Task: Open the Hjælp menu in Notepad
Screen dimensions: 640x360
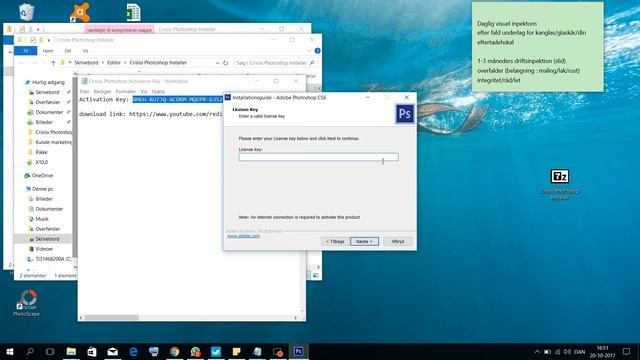Action: (158, 91)
